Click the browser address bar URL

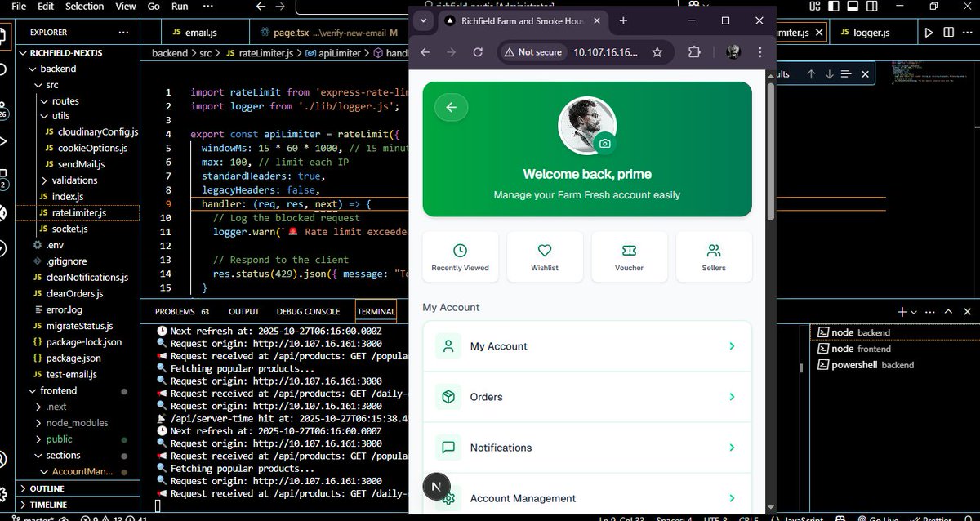tap(605, 52)
